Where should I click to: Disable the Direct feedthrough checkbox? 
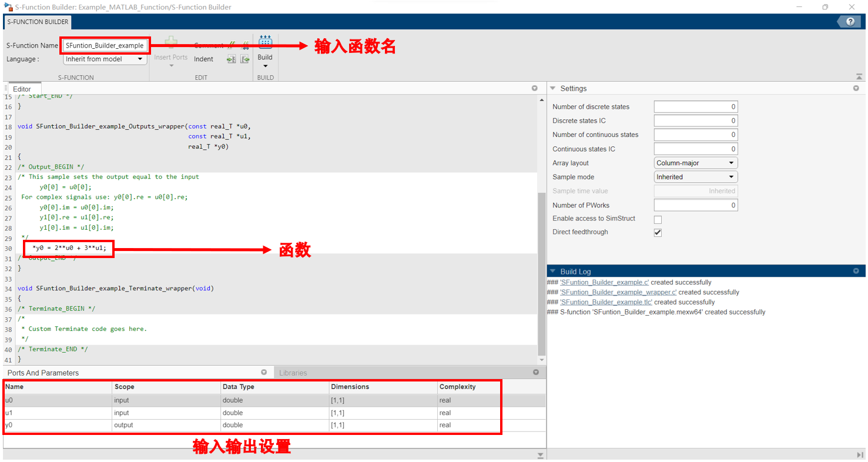(658, 232)
